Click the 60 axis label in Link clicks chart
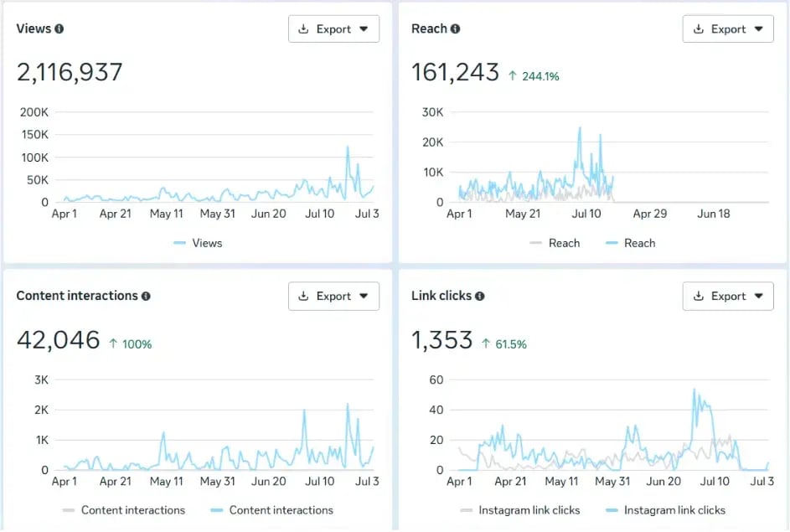 (x=436, y=380)
